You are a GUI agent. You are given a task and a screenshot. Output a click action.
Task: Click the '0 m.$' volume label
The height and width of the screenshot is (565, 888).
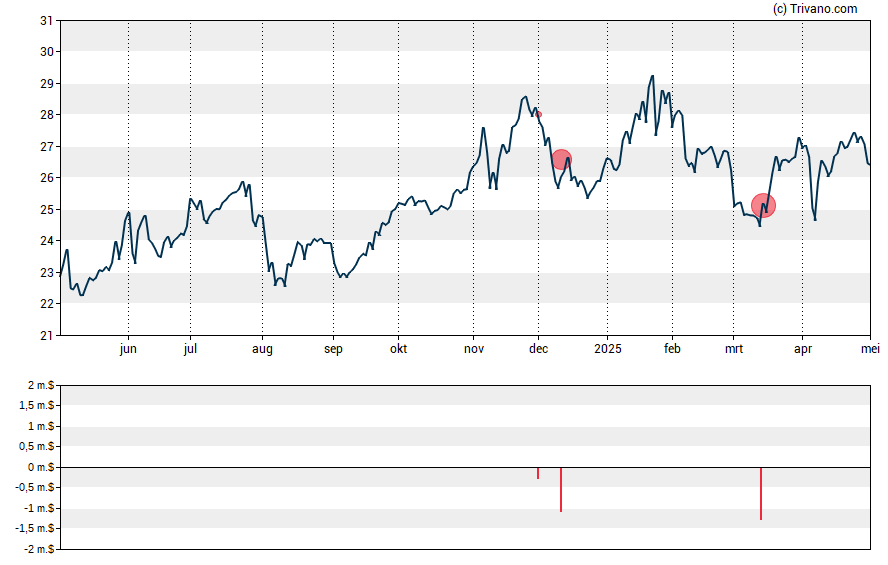point(41,467)
